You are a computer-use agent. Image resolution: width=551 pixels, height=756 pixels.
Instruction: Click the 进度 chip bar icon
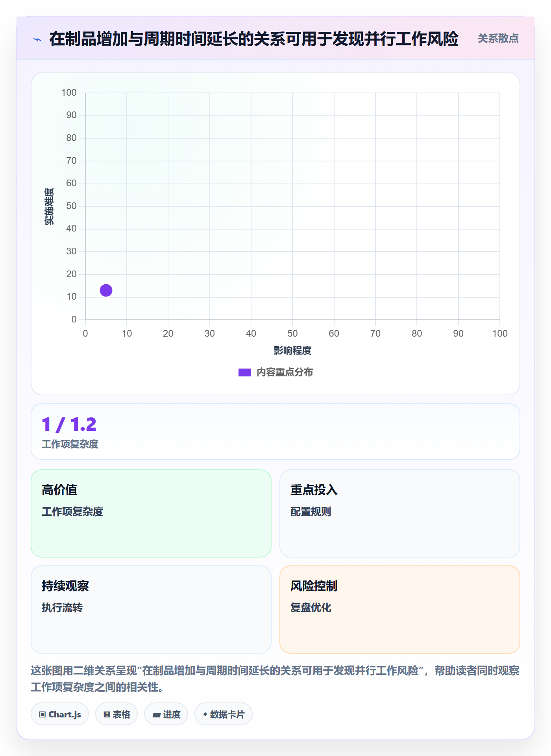click(156, 715)
